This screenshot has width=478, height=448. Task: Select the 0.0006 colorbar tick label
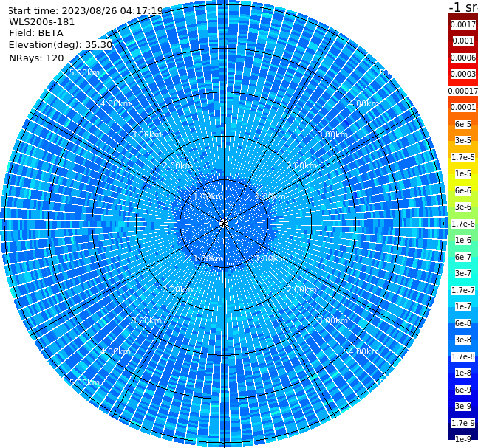pyautogui.click(x=463, y=58)
